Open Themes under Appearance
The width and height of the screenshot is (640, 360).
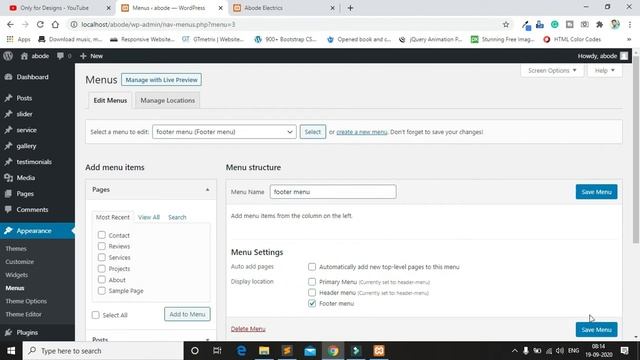pyautogui.click(x=16, y=249)
